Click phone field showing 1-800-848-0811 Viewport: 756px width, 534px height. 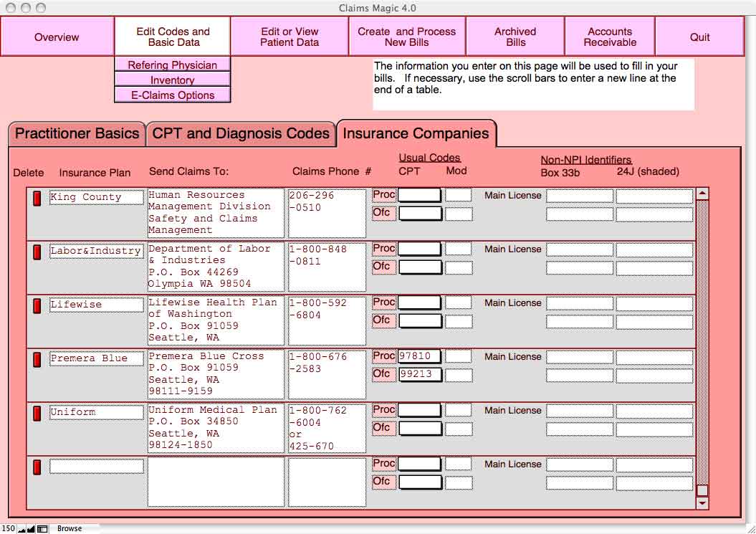pyautogui.click(x=327, y=266)
